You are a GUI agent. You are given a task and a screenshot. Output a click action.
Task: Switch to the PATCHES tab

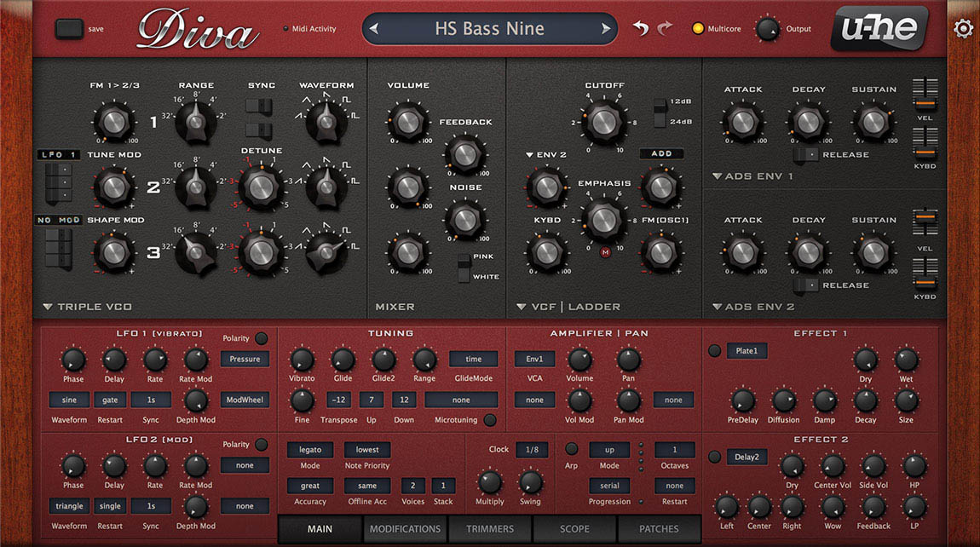tap(658, 528)
